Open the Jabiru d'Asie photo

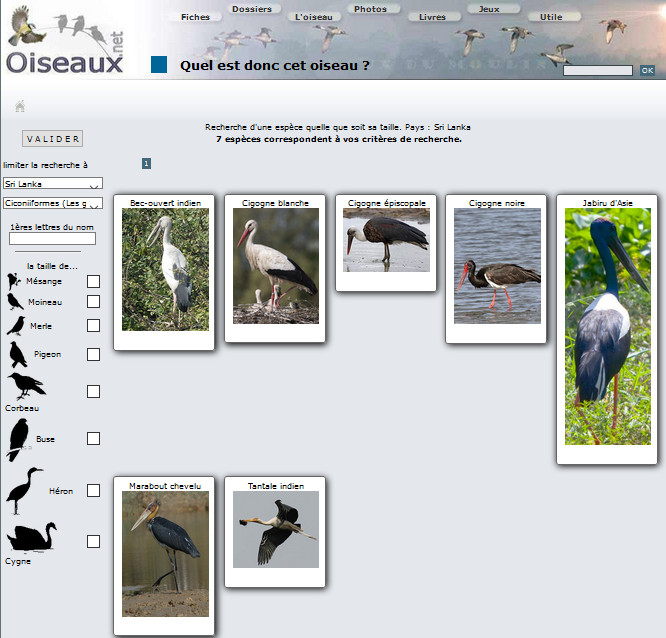(607, 326)
